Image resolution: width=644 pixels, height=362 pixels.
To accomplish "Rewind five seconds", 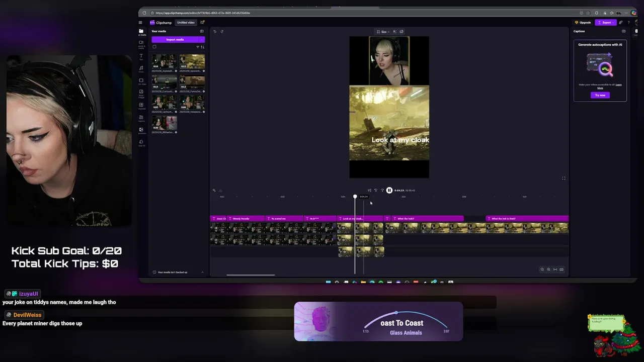I will tap(375, 191).
